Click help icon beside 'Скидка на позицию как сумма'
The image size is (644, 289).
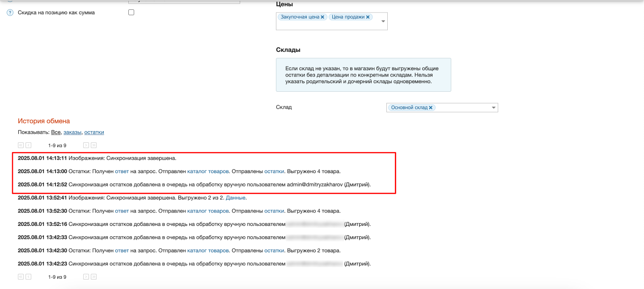pyautogui.click(x=10, y=13)
